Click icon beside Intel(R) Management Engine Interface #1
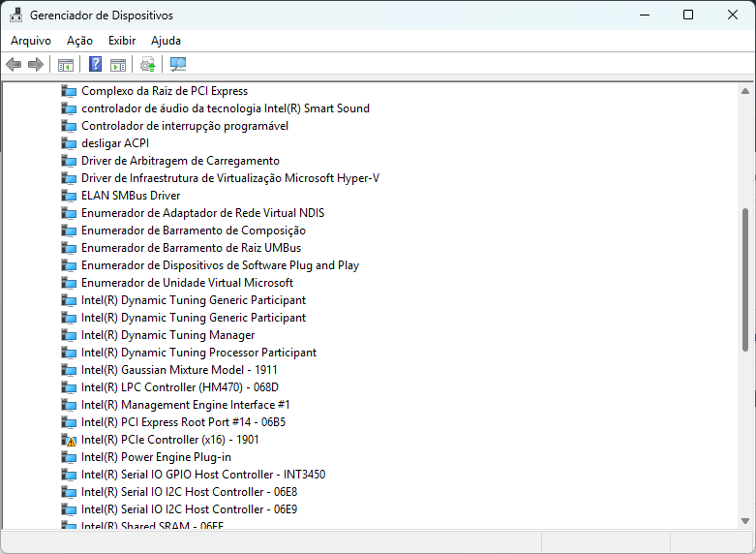 [x=69, y=405]
